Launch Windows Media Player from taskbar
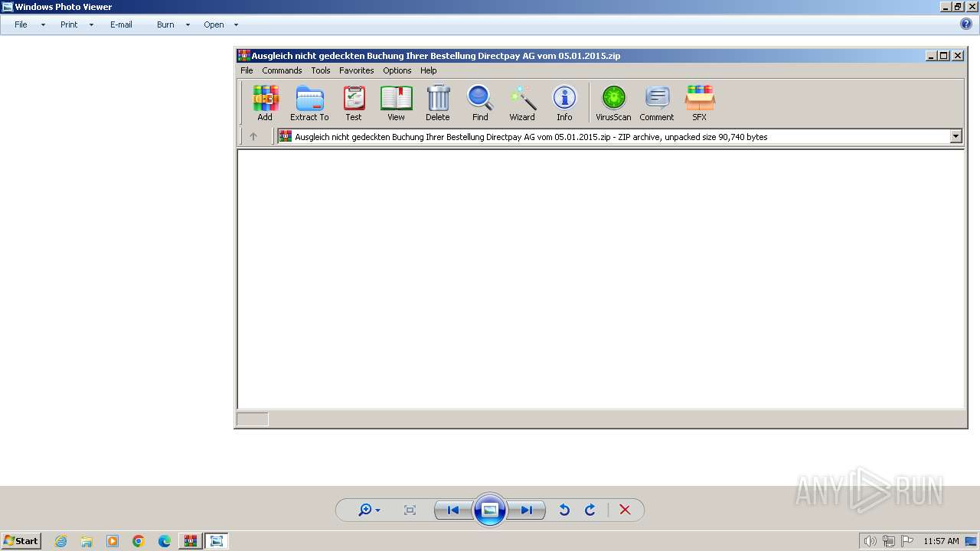 [113, 541]
